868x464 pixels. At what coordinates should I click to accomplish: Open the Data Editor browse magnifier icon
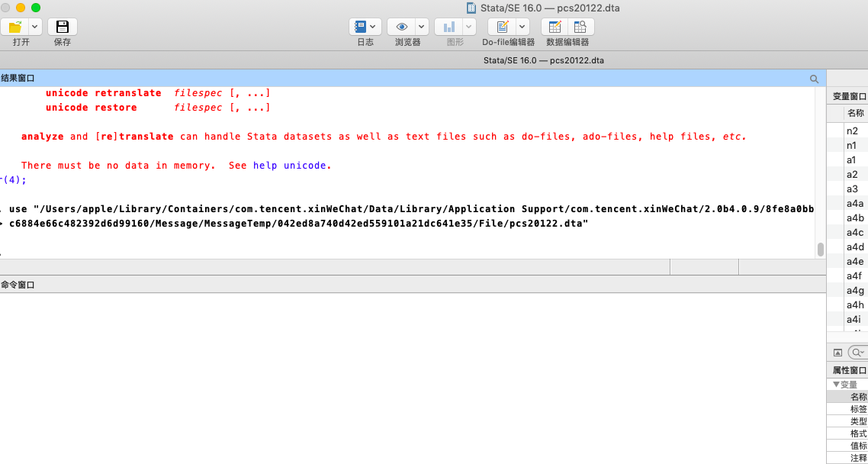point(580,27)
